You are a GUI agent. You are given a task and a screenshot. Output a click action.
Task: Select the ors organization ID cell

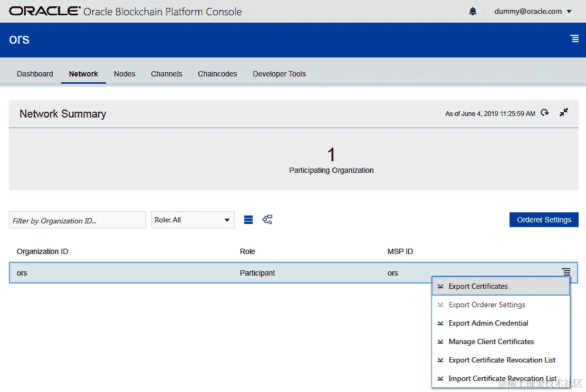coord(22,273)
